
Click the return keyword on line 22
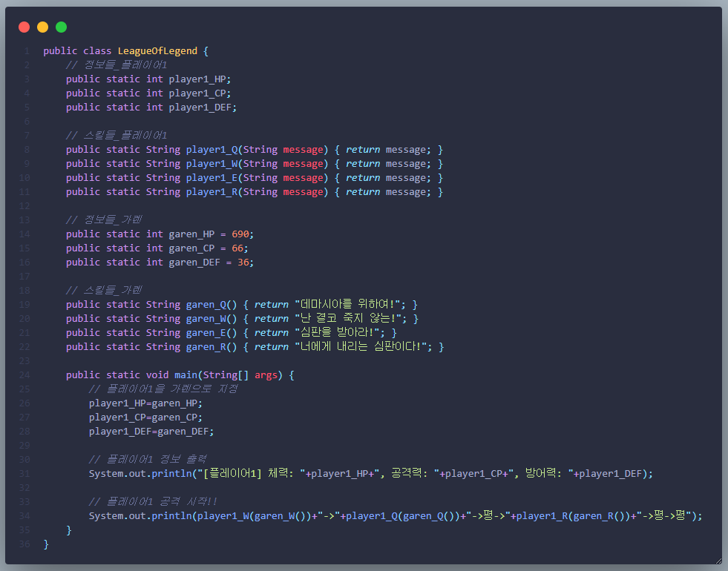pos(272,347)
